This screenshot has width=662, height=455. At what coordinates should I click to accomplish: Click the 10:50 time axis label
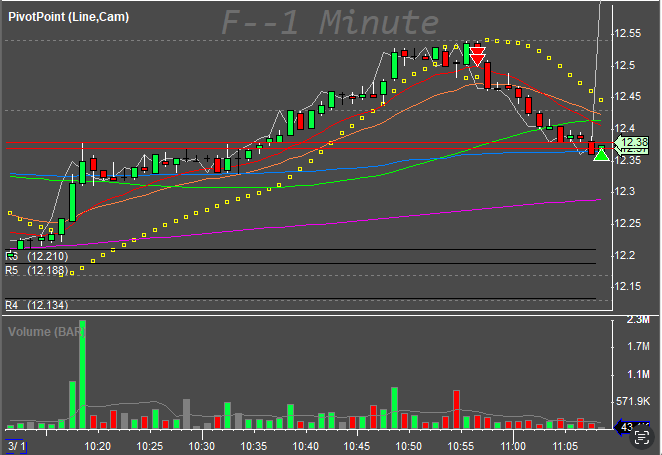tap(409, 446)
